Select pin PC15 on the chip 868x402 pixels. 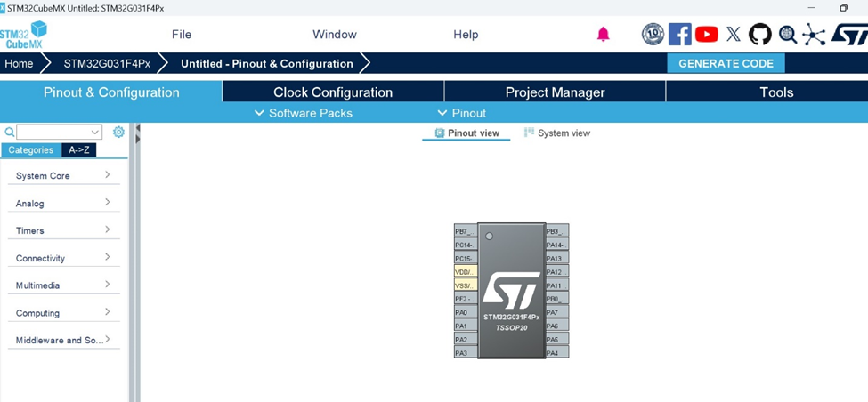coord(466,258)
